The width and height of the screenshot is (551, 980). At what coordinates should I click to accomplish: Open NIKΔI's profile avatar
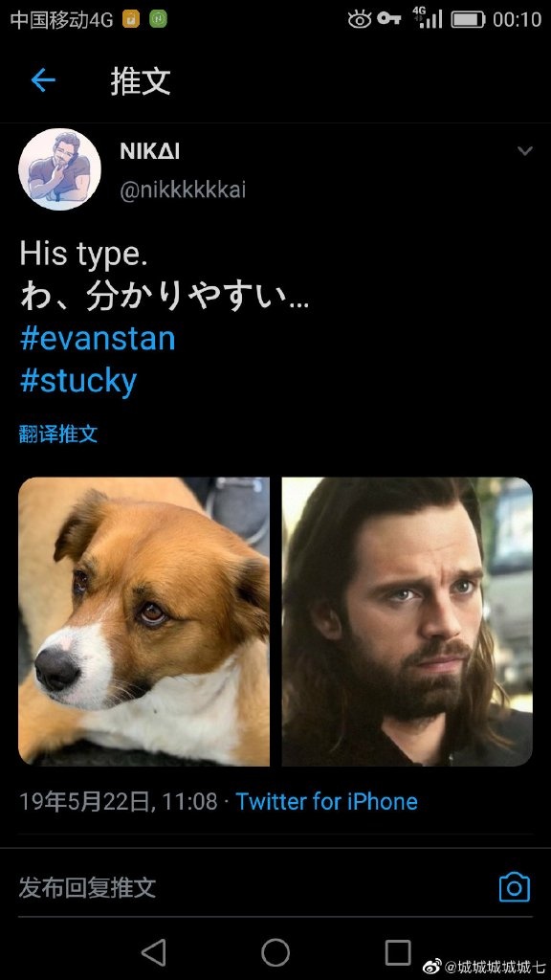click(x=60, y=169)
